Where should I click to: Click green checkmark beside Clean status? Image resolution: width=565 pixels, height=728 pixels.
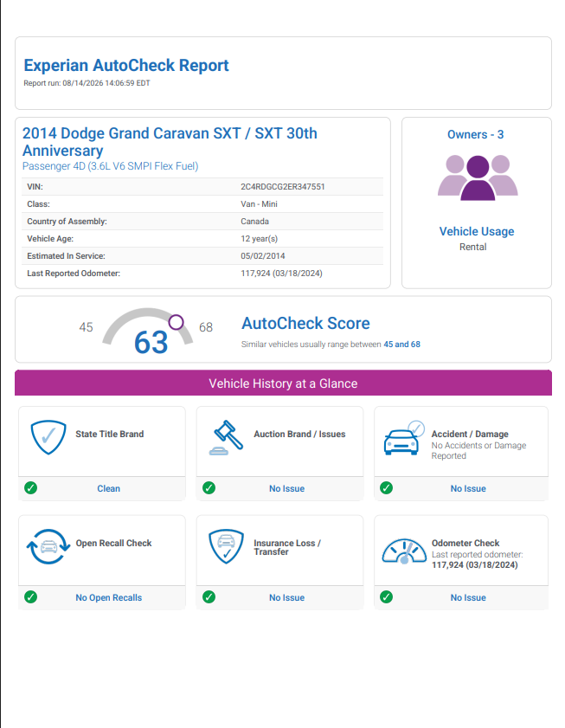point(30,488)
